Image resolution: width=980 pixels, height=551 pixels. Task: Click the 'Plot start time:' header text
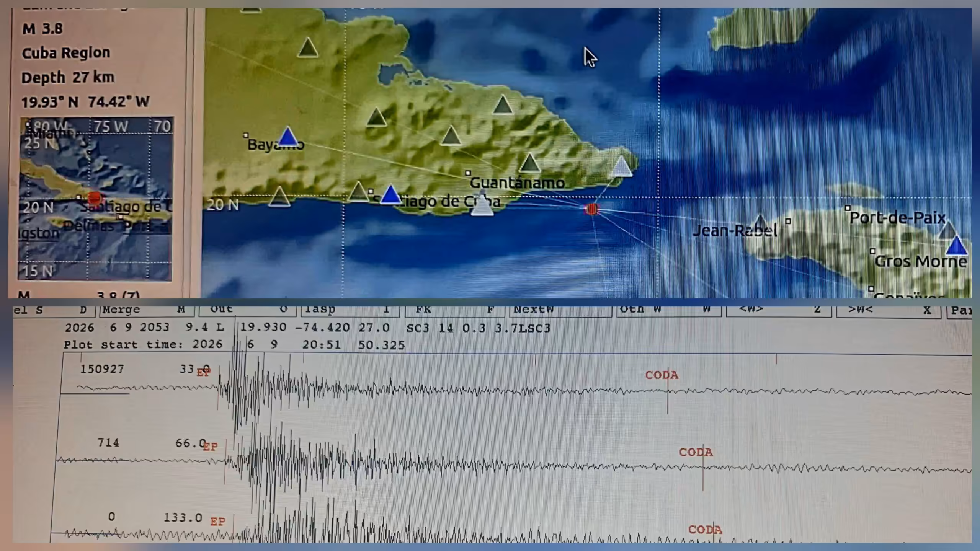coord(124,345)
